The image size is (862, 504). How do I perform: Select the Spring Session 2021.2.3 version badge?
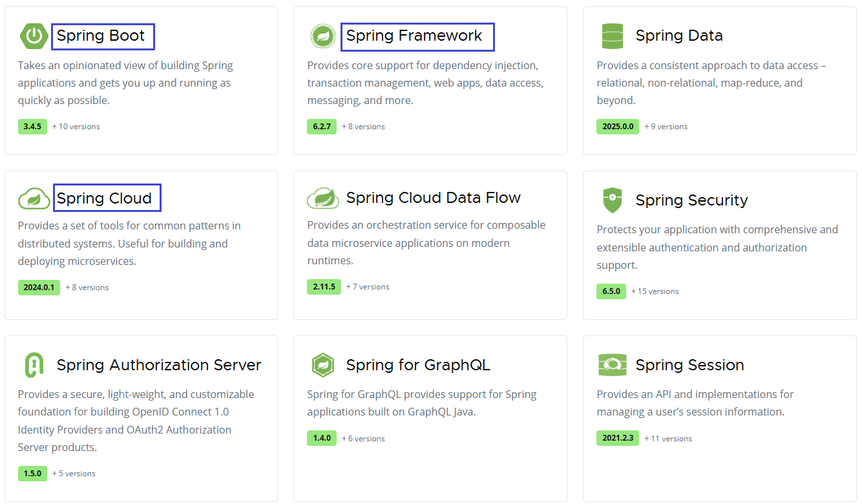point(618,439)
